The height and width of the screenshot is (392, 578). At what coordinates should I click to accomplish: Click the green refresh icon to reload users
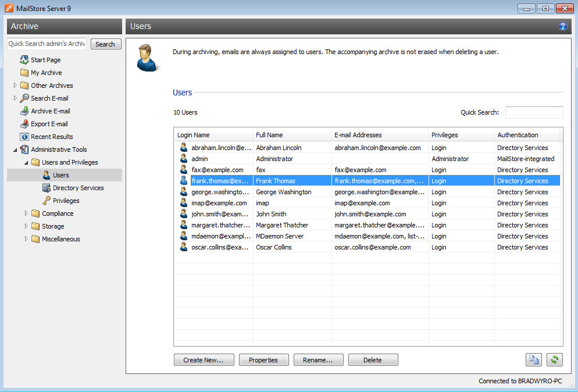pos(554,359)
